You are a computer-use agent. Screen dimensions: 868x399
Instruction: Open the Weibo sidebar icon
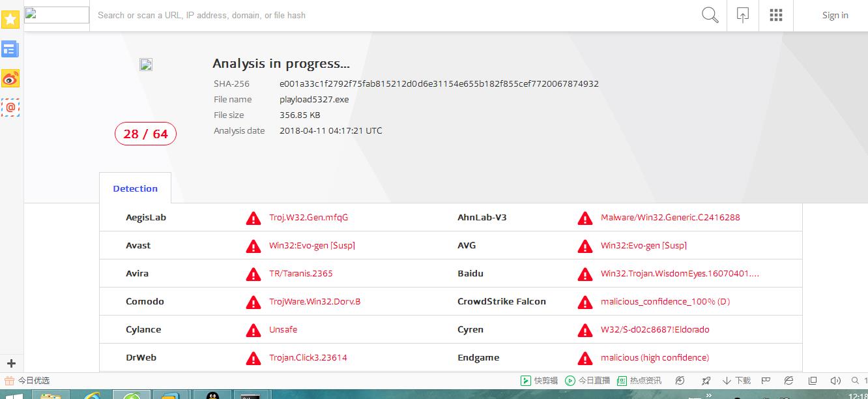pos(10,78)
